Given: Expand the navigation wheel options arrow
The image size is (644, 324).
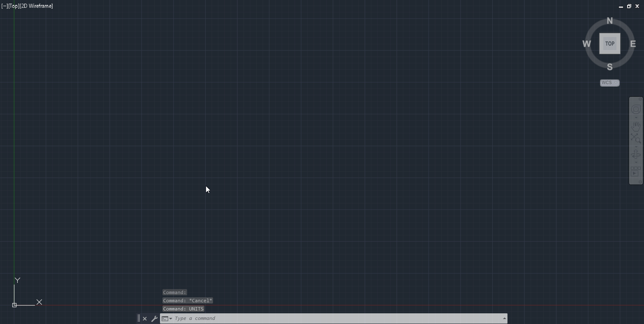Looking at the screenshot, I should 636,117.
